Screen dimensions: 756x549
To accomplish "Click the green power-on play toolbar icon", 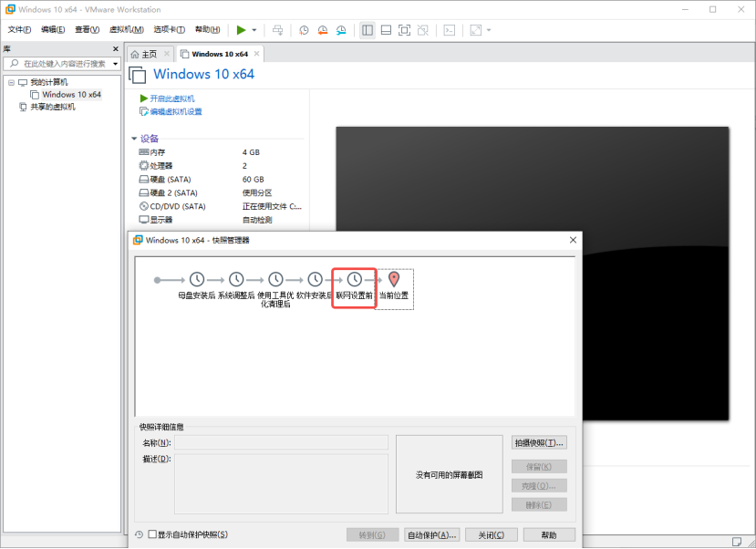I will click(241, 30).
